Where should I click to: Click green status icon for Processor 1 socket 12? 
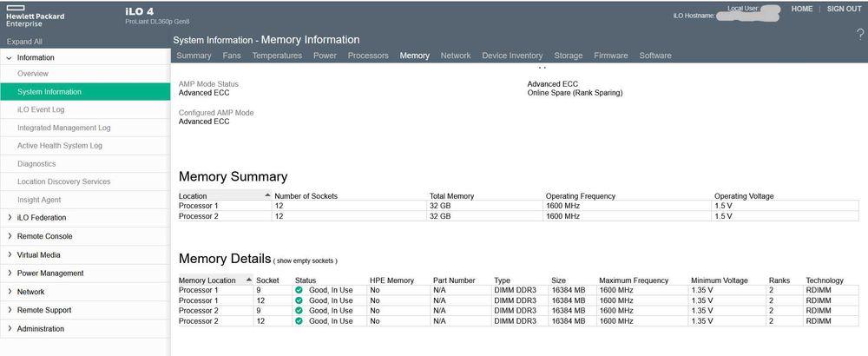[x=299, y=300]
